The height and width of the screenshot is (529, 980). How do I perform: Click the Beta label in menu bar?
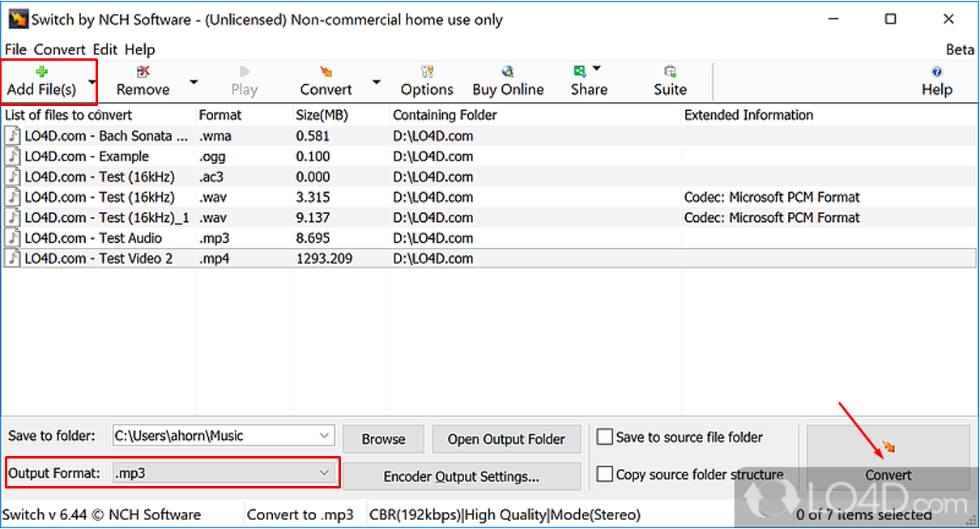point(960,49)
